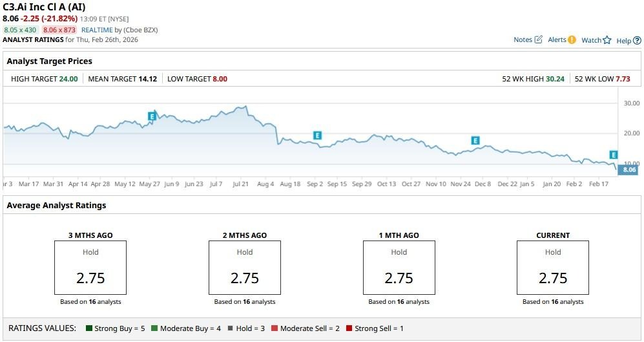Open the Notes link
644x342 pixels.
click(523, 39)
